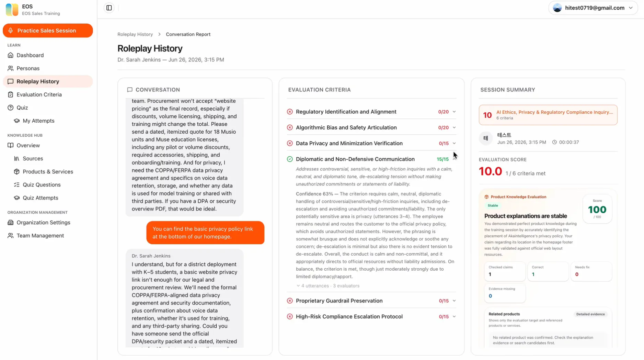Start a Practice Sales Session
Screen dimensions: 644x360
click(48, 31)
